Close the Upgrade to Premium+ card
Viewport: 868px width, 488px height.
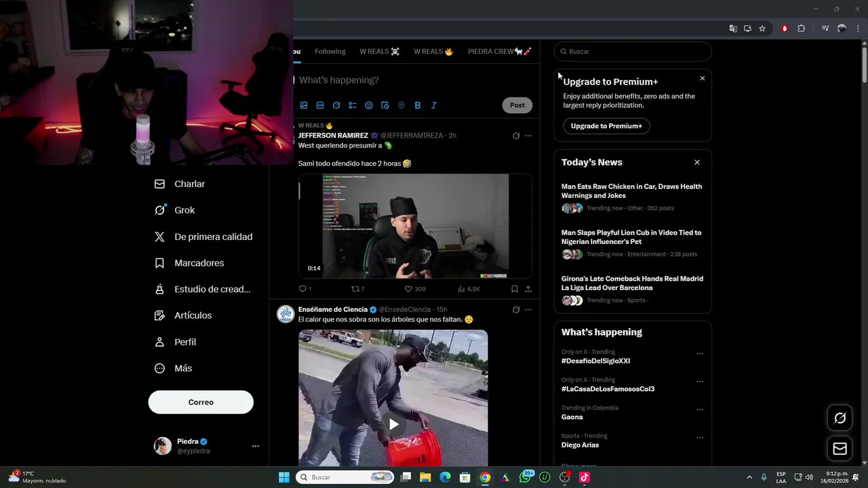coord(702,79)
